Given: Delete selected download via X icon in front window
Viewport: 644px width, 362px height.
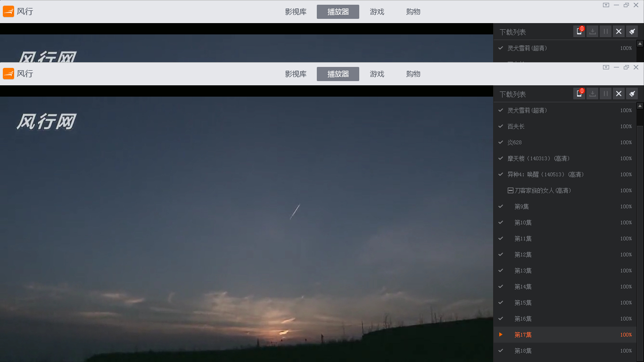Looking at the screenshot, I should 619,94.
